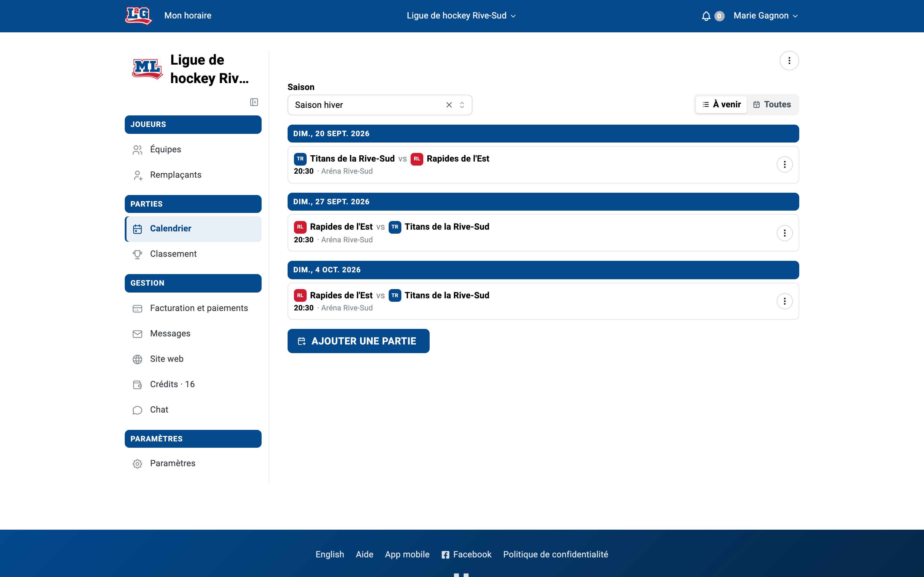Expand the Saison dropdown
Viewport: 924px width, 577px height.
(x=462, y=105)
